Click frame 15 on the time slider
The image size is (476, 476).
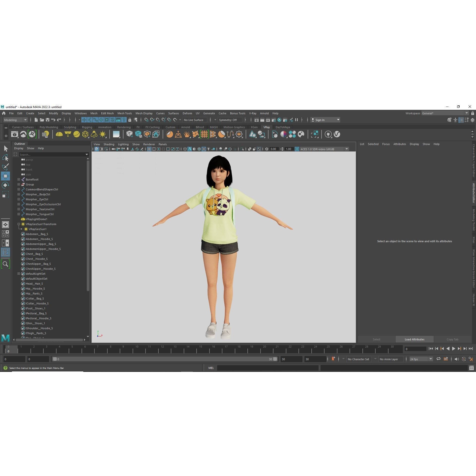(x=200, y=349)
